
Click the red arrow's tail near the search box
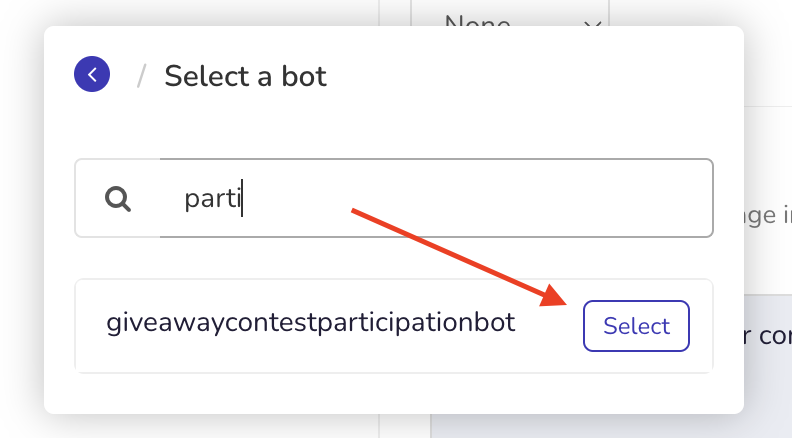[356, 211]
